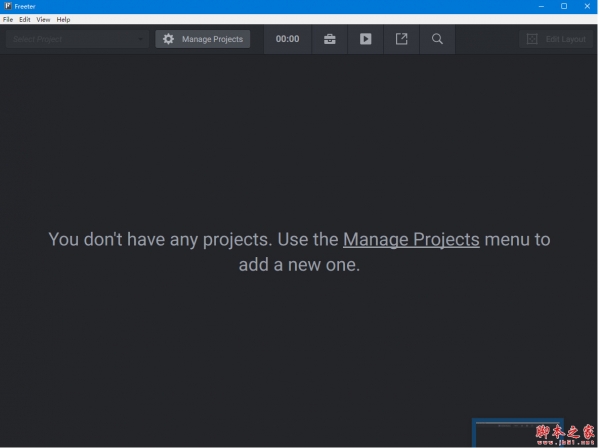The height and width of the screenshot is (448, 600).
Task: Follow the underlined Manage Projects link
Action: pos(411,240)
